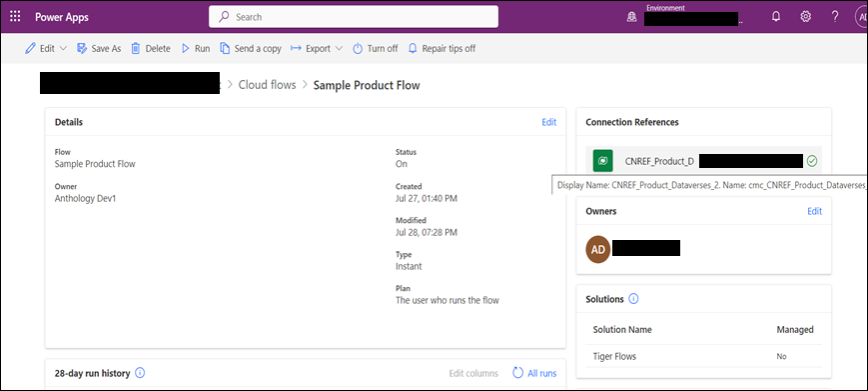The height and width of the screenshot is (391, 868).
Task: Click Type value Instant
Action: (409, 266)
